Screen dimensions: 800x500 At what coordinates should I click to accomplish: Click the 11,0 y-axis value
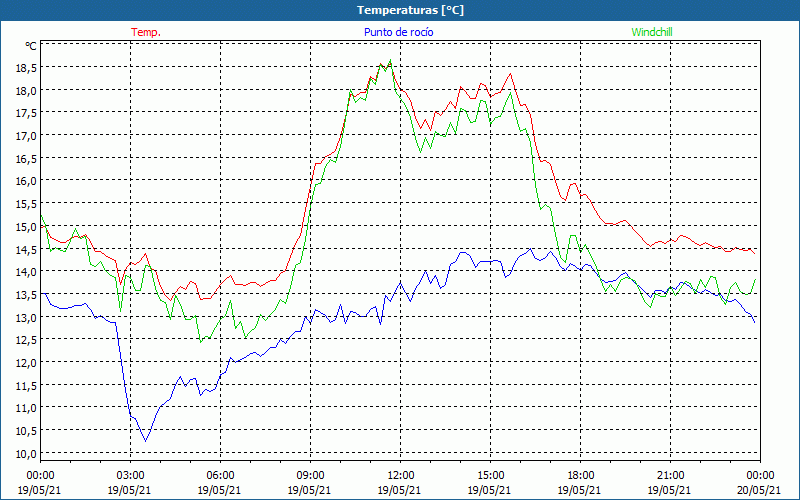click(27, 408)
